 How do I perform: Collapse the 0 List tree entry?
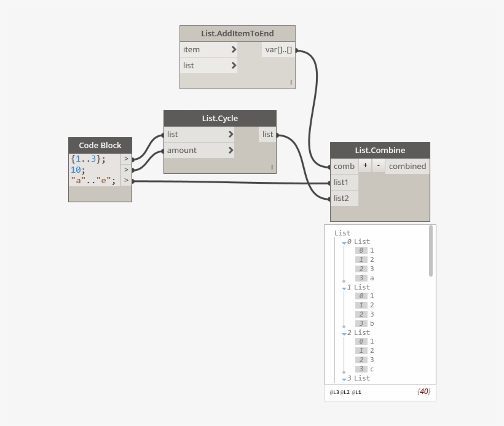pyautogui.click(x=344, y=243)
